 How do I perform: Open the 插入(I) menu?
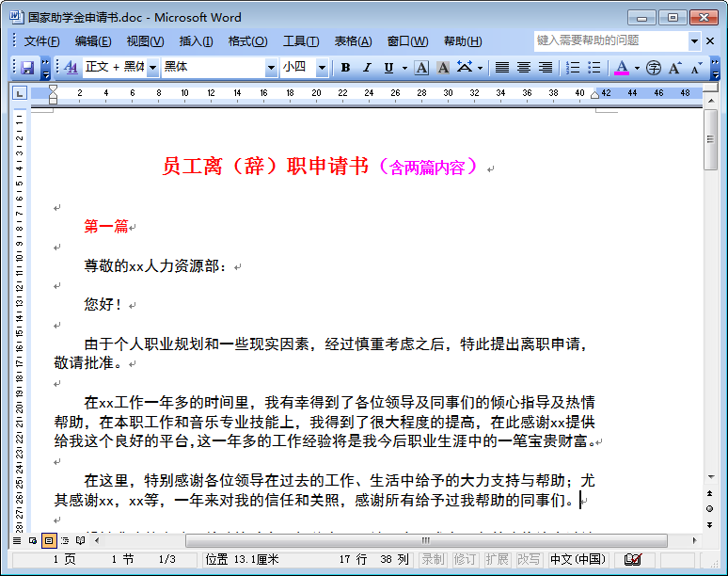[196, 41]
